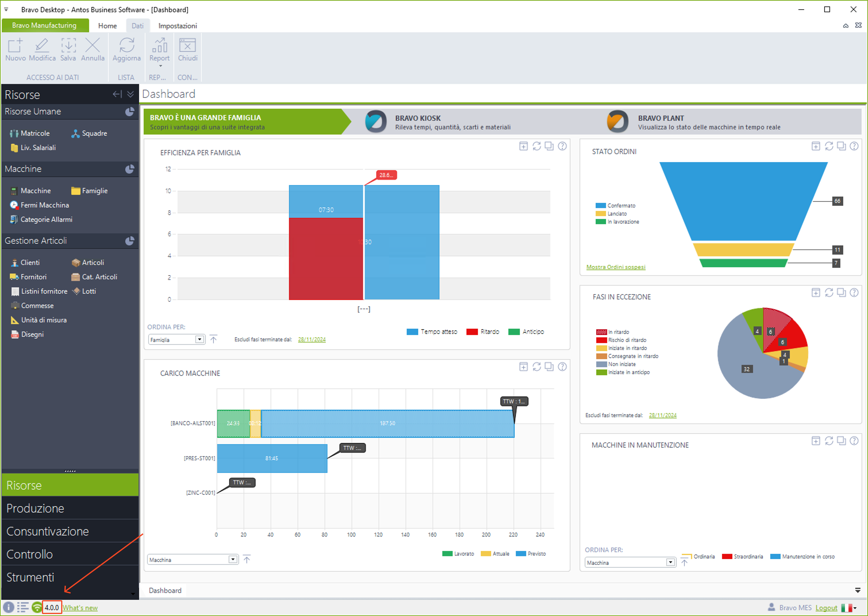
Task: Click the Aggiorna refresh icon
Action: [x=127, y=50]
